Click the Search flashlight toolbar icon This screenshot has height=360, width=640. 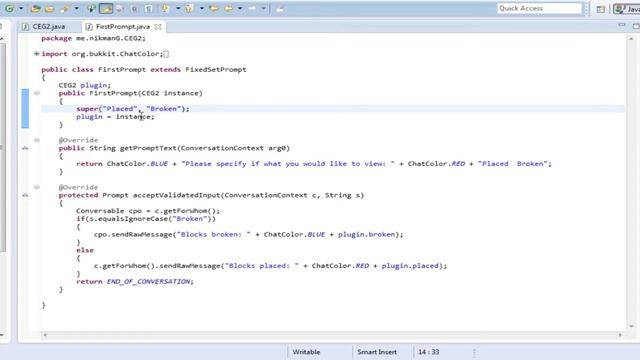[x=65, y=9]
